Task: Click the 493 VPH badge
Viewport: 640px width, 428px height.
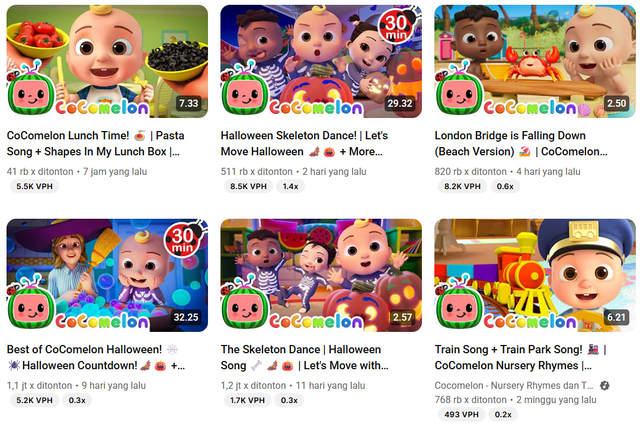Action: [x=461, y=415]
